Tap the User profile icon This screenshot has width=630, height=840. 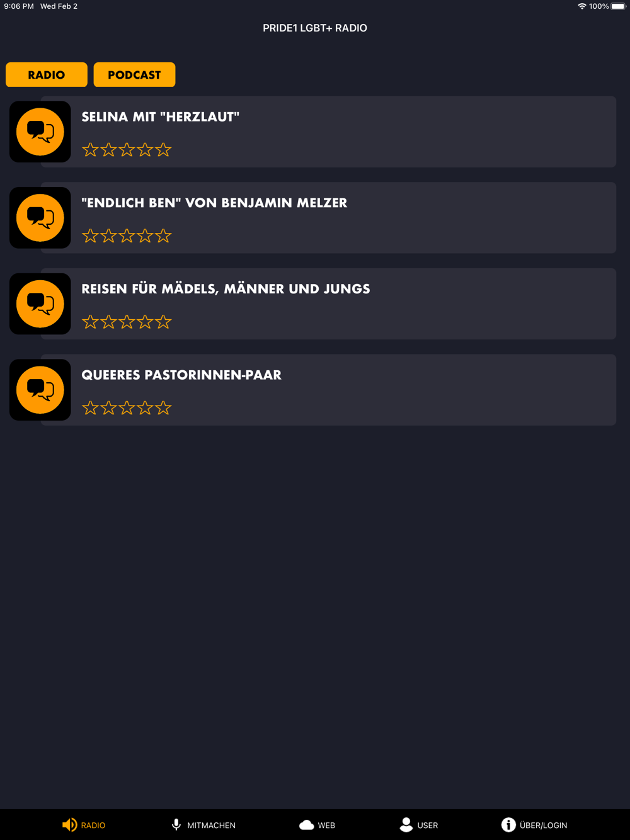click(x=406, y=825)
